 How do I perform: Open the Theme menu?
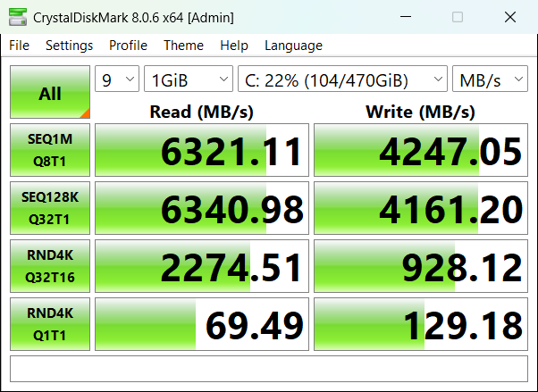[183, 46]
